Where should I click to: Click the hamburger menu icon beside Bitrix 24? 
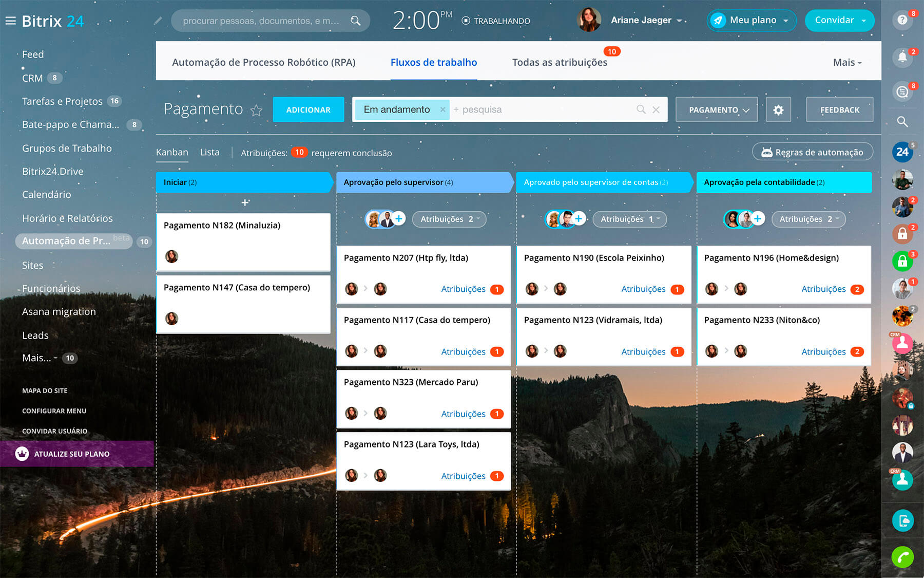[10, 21]
